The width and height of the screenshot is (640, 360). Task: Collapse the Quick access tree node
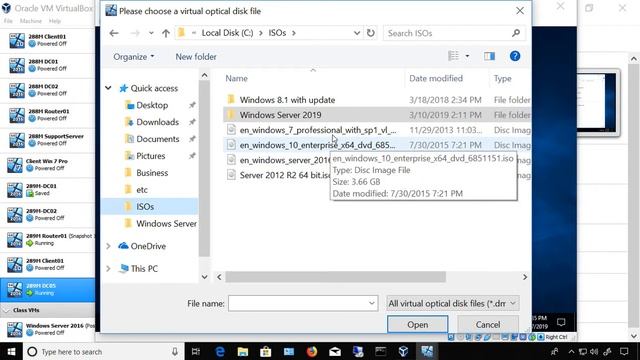tap(108, 88)
